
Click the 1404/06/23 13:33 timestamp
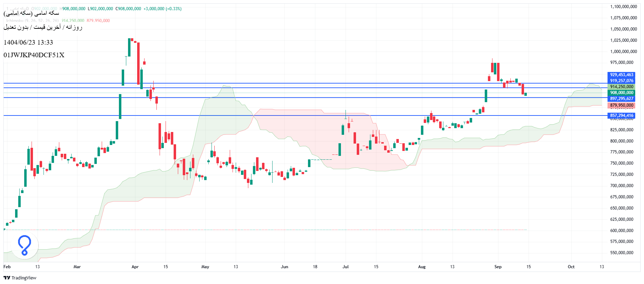(28, 42)
